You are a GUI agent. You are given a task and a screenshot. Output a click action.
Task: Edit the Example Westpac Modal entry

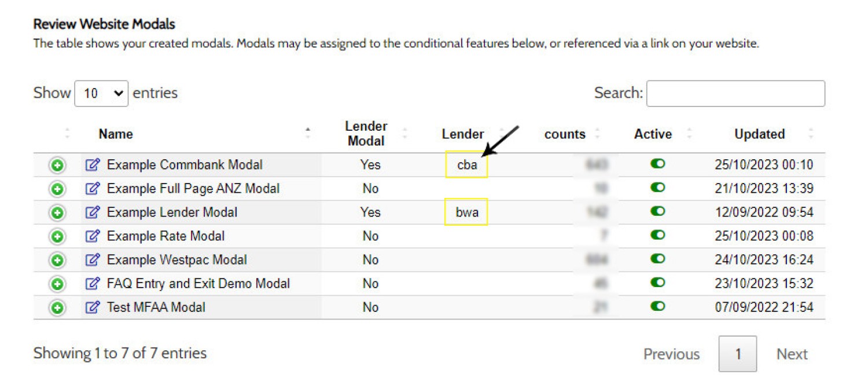point(93,260)
